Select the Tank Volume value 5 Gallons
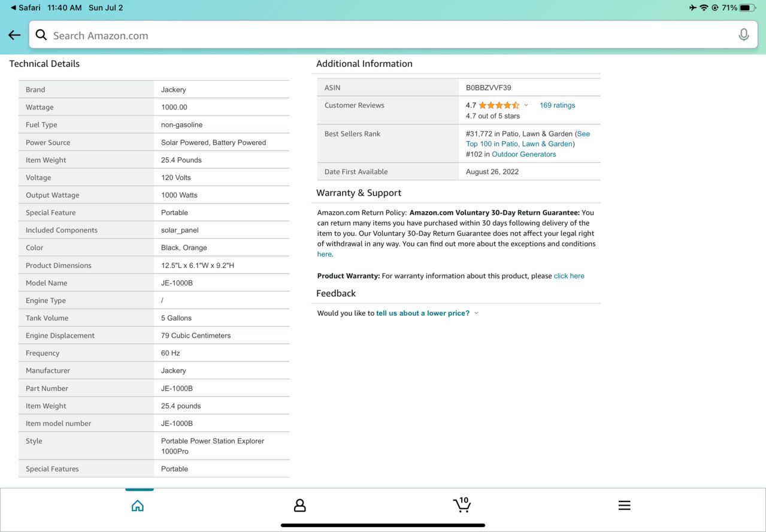The width and height of the screenshot is (766, 532). (x=176, y=318)
